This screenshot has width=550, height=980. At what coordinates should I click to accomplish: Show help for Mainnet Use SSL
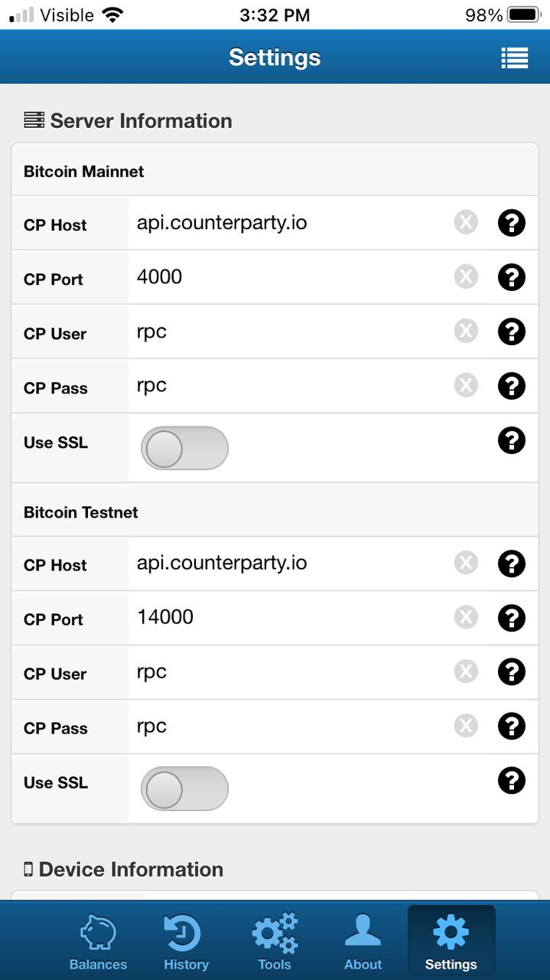coord(511,440)
